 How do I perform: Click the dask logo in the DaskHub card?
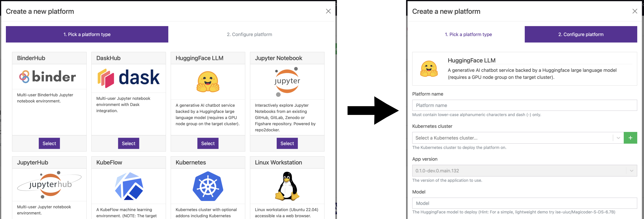(128, 78)
